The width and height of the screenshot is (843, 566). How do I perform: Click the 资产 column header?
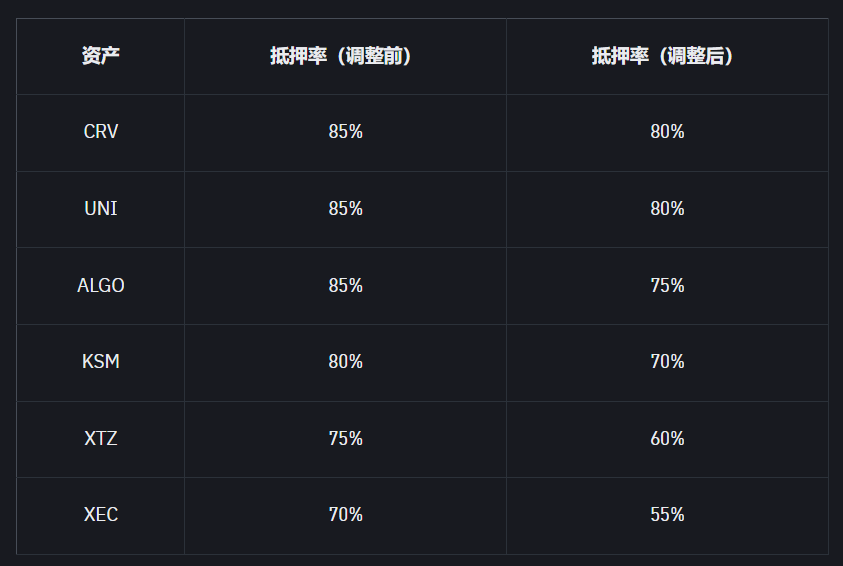pyautogui.click(x=101, y=56)
